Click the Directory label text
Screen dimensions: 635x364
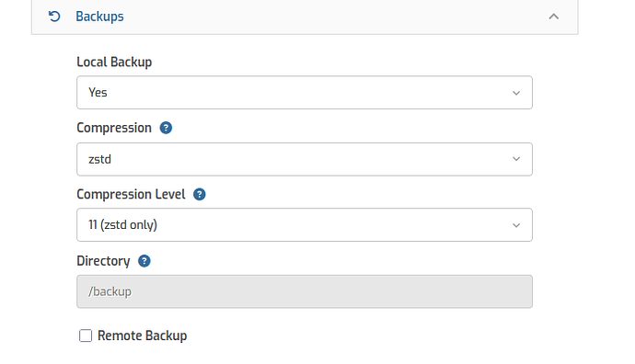click(x=103, y=261)
